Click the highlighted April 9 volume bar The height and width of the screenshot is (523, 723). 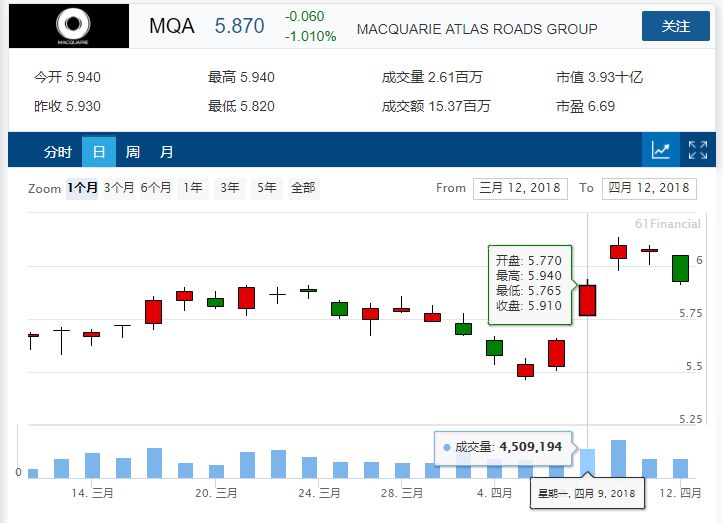tap(587, 463)
